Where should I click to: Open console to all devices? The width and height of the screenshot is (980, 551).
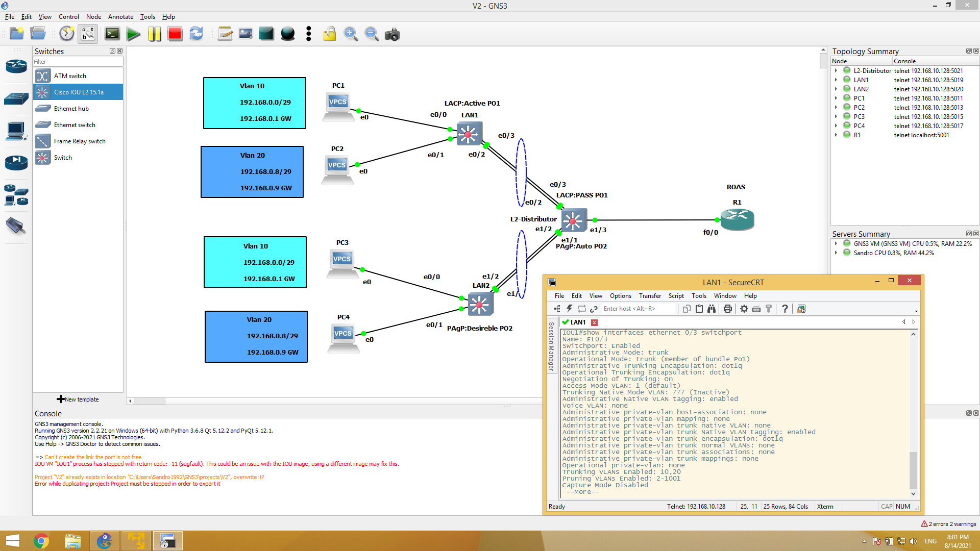112,34
